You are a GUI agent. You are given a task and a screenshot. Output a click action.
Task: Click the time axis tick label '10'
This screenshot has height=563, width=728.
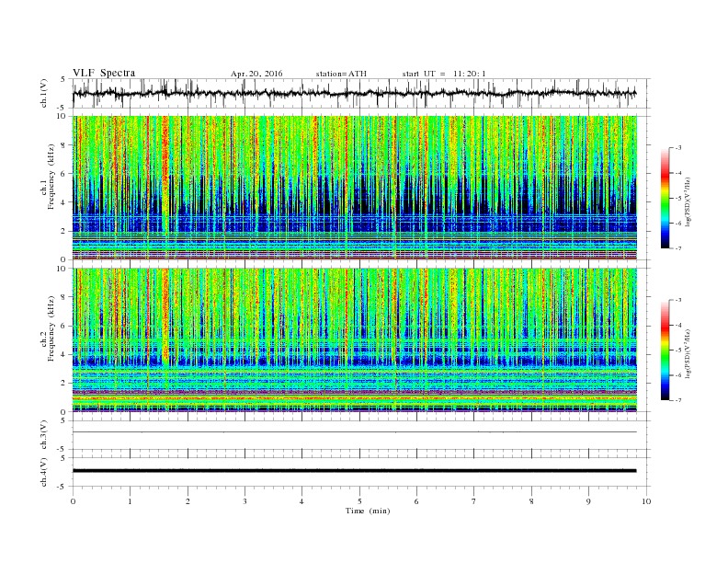pos(646,501)
